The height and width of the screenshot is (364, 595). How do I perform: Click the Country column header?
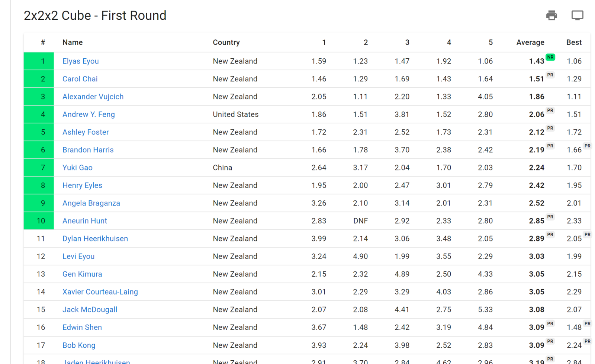(226, 42)
